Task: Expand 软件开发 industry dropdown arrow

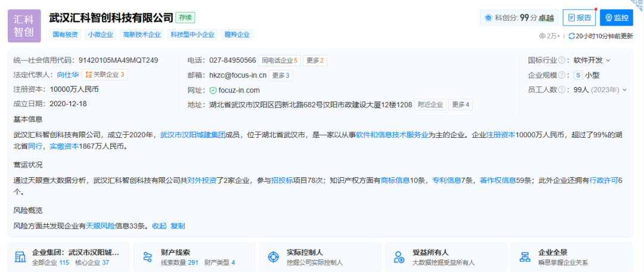Action: coord(608,60)
